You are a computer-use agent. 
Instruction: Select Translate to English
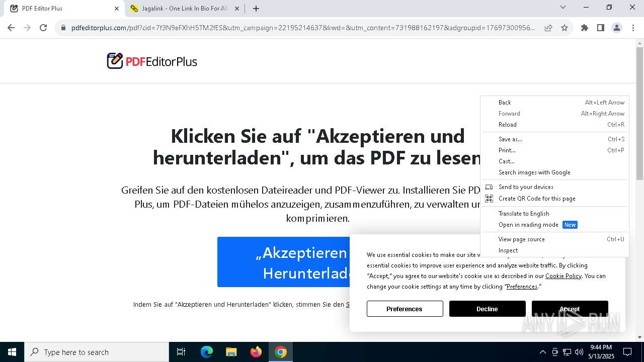click(x=554, y=214)
